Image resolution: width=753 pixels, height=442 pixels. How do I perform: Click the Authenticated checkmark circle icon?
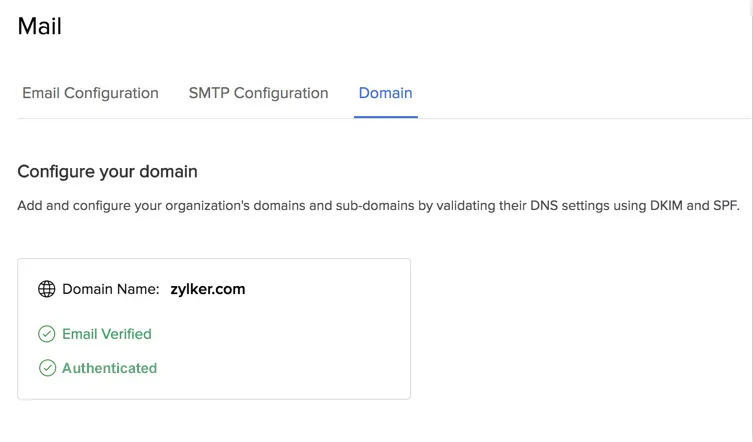47,368
